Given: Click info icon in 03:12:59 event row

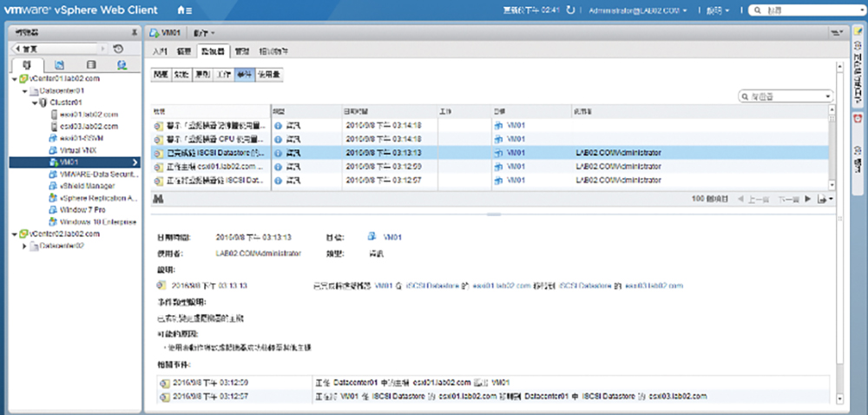Looking at the screenshot, I should click(x=279, y=167).
